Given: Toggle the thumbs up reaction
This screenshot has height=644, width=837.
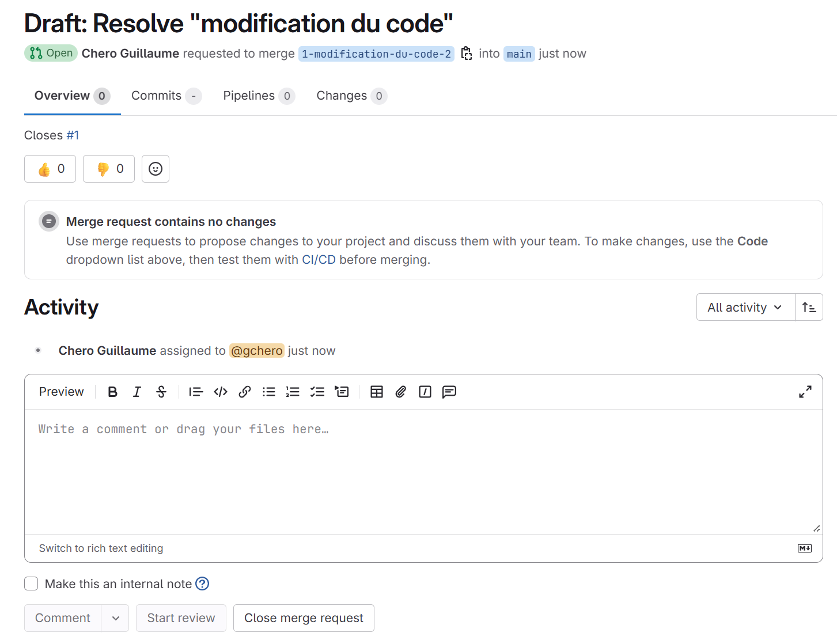Looking at the screenshot, I should tap(50, 169).
